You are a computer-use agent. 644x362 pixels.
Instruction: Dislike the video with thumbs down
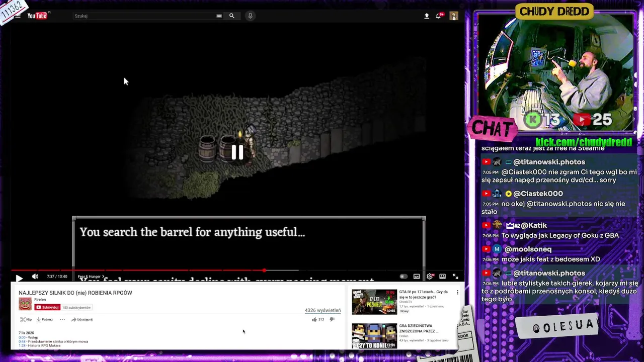(x=332, y=319)
